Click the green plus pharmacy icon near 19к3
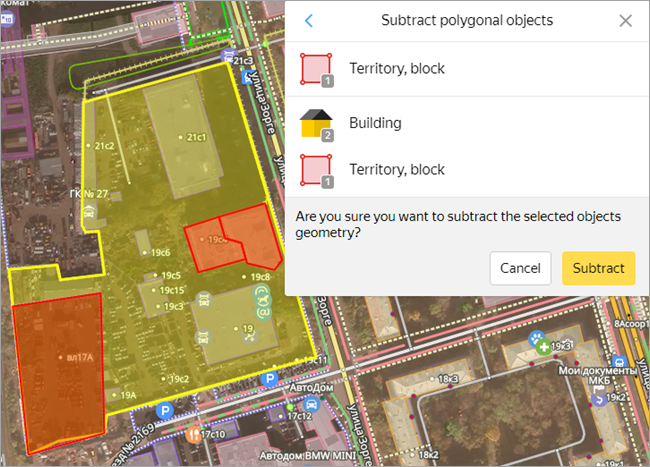The width and height of the screenshot is (650, 467). click(543, 347)
